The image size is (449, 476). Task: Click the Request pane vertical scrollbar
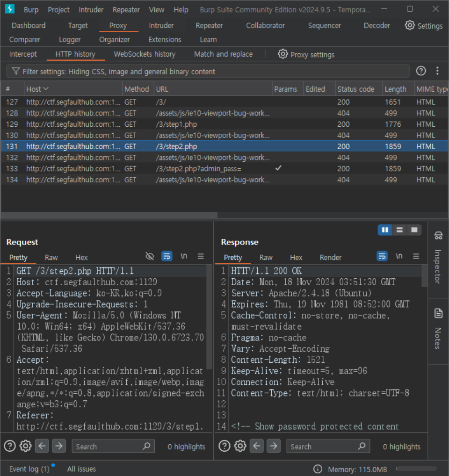(209, 317)
